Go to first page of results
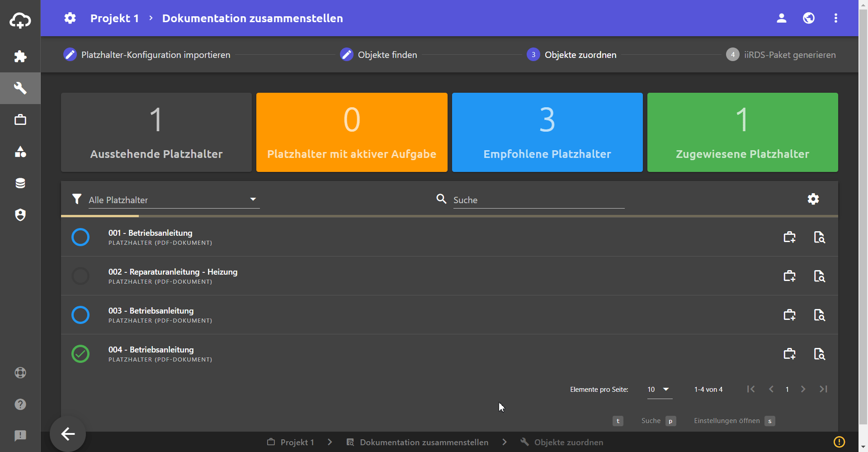The height and width of the screenshot is (452, 868). [751, 389]
